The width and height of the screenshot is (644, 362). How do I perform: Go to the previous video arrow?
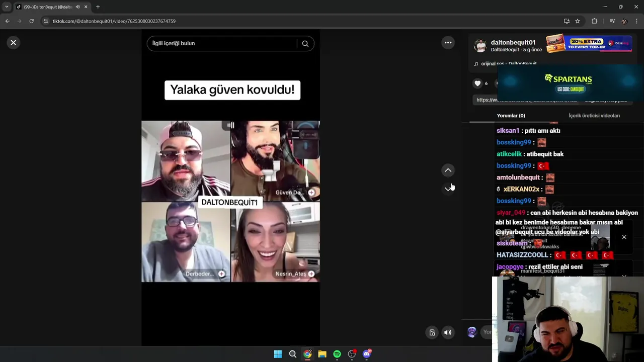(448, 170)
